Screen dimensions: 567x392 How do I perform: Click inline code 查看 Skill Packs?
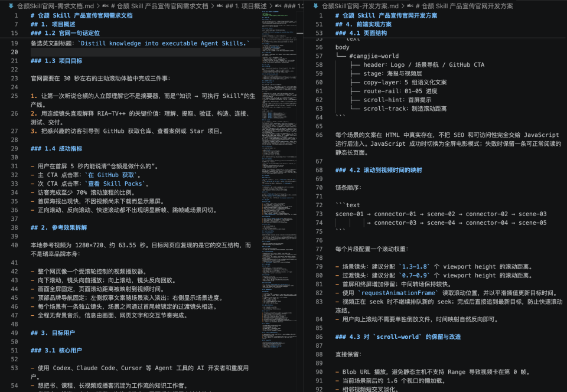click(x=115, y=184)
